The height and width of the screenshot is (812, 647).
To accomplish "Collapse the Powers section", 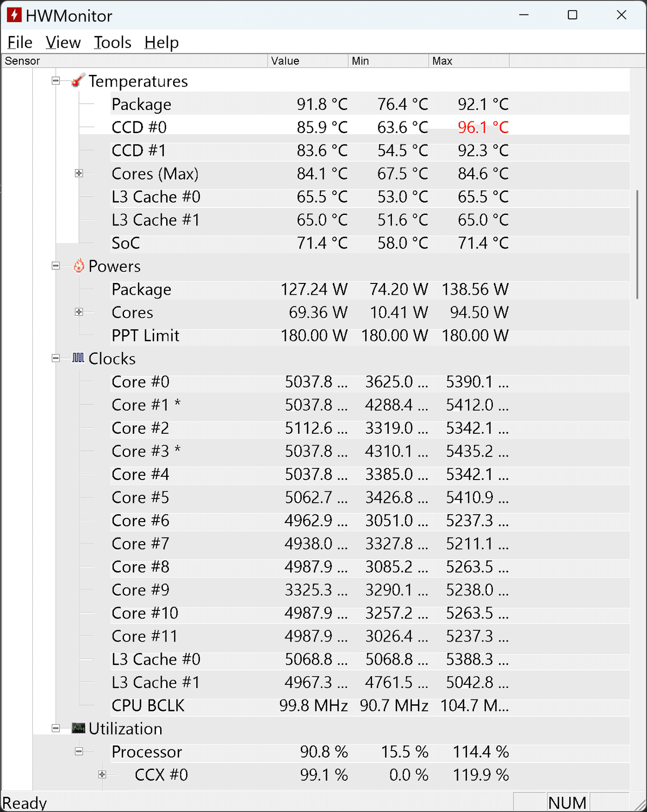I will pyautogui.click(x=56, y=266).
